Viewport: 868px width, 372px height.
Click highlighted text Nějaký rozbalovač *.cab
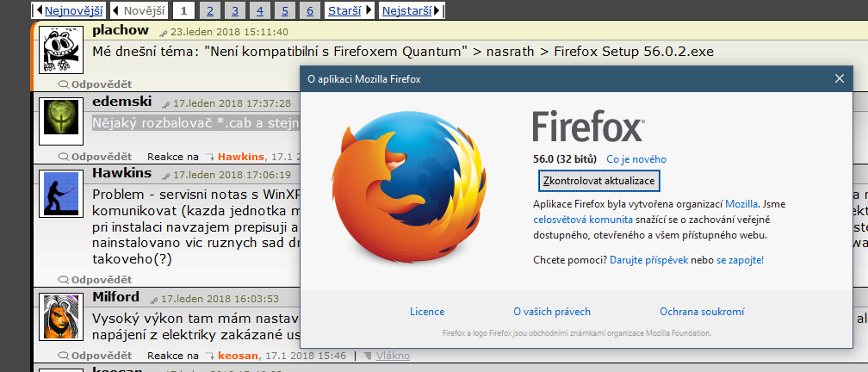click(x=196, y=123)
